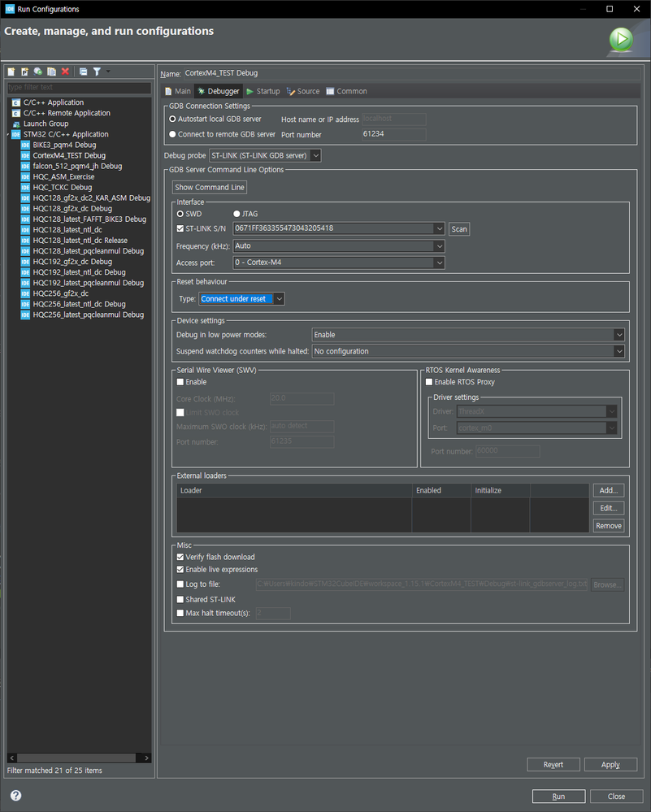Click the Close button at the bottom
651x812 pixels.
point(616,797)
